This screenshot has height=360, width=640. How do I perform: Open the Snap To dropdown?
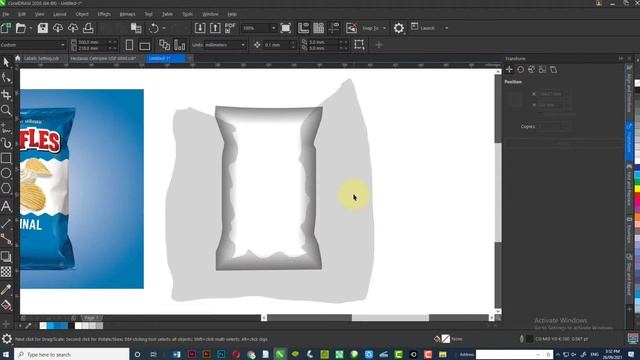coord(384,28)
